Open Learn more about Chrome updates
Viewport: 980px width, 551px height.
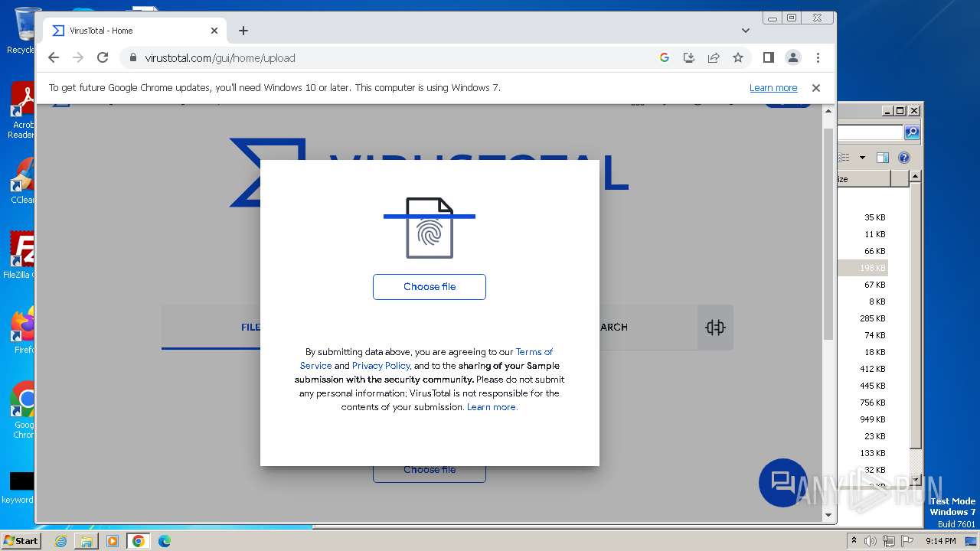[x=773, y=88]
